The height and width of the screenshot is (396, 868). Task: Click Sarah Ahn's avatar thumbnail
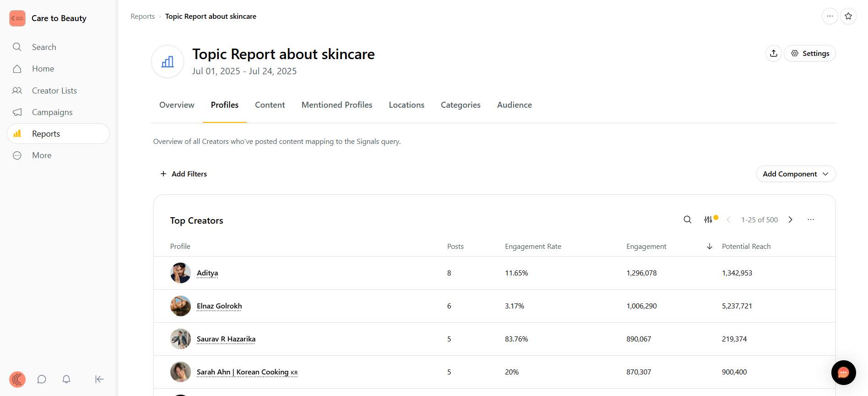(180, 372)
